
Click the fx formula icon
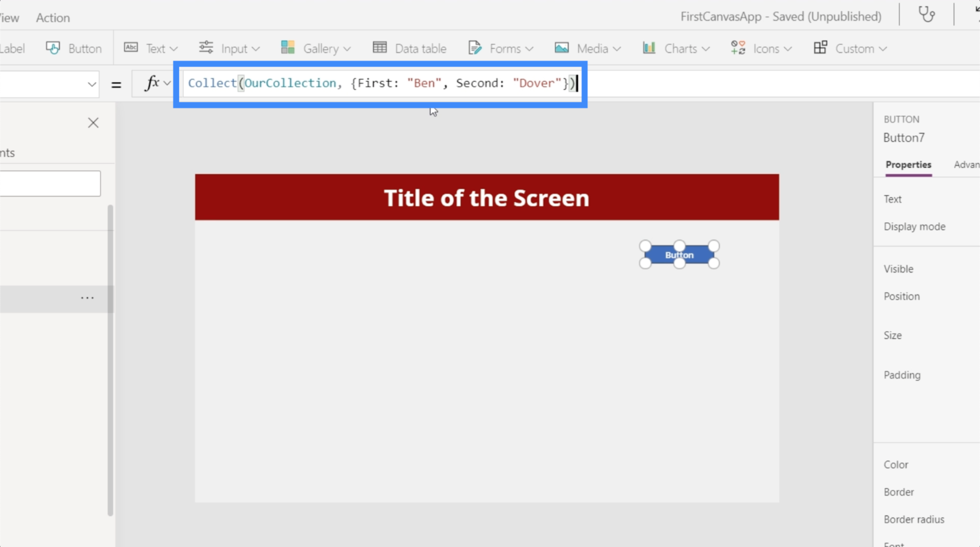152,83
